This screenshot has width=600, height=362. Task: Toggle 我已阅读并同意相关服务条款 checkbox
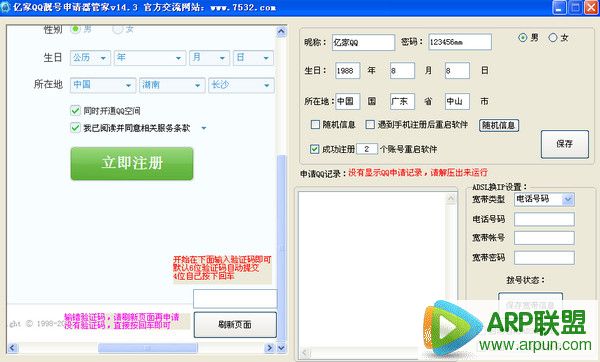(x=75, y=127)
